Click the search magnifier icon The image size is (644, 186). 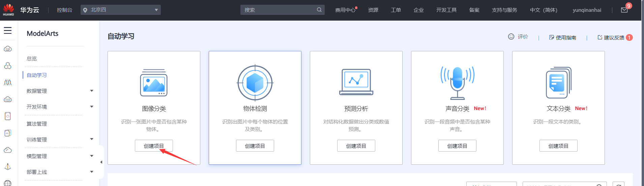319,10
